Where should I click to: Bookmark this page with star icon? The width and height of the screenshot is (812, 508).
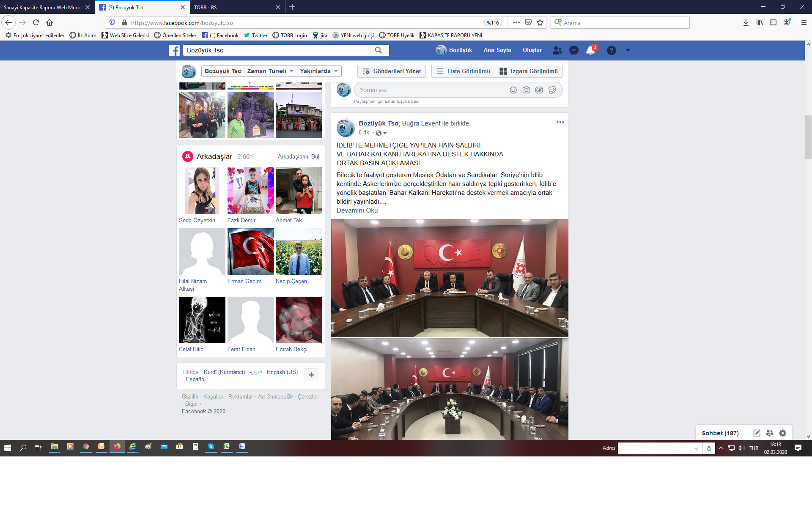click(x=540, y=23)
